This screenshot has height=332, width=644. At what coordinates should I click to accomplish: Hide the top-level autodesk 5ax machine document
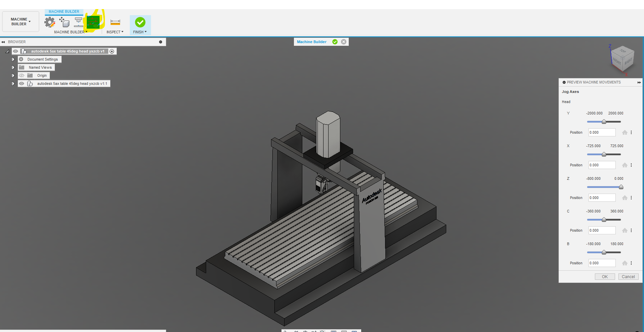[x=15, y=51]
